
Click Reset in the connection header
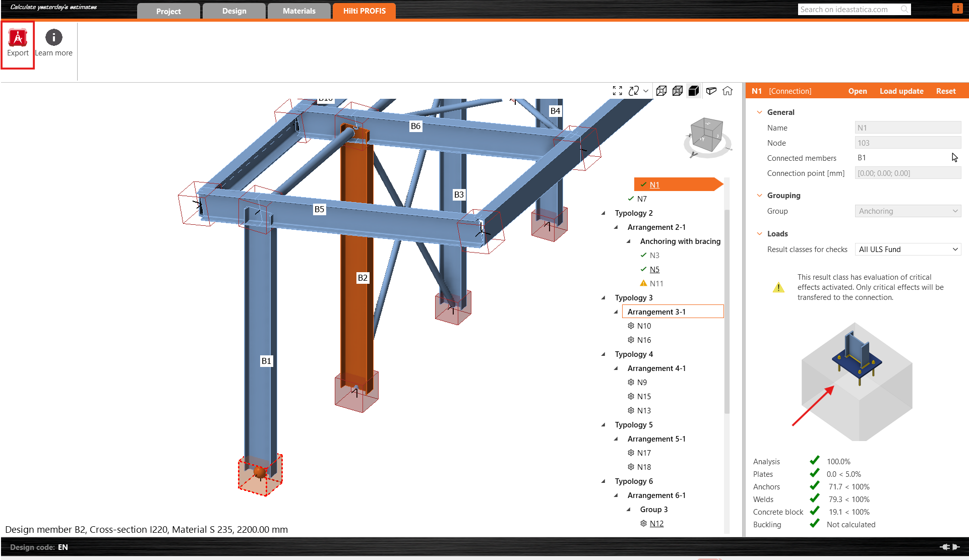coord(946,91)
